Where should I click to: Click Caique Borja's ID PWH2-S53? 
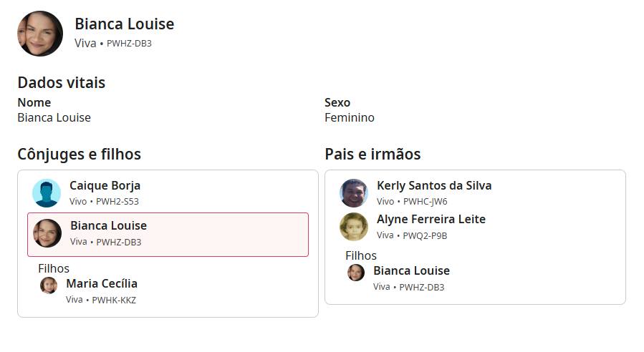tap(117, 202)
